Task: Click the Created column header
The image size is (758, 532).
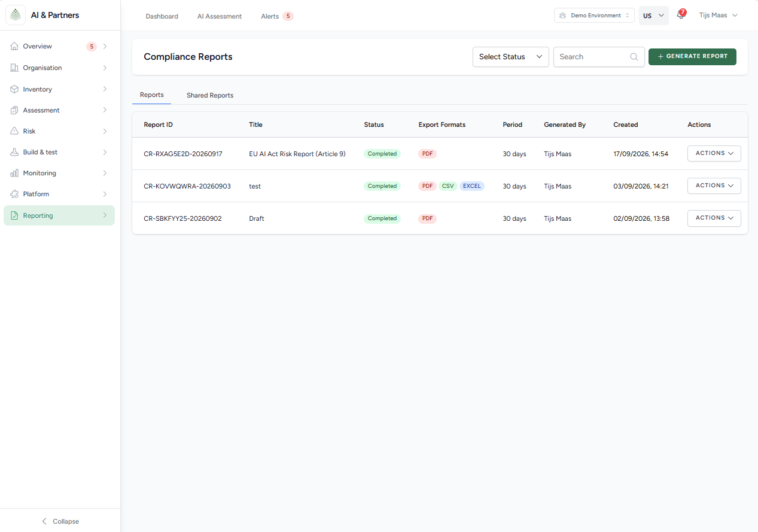Action: point(626,124)
